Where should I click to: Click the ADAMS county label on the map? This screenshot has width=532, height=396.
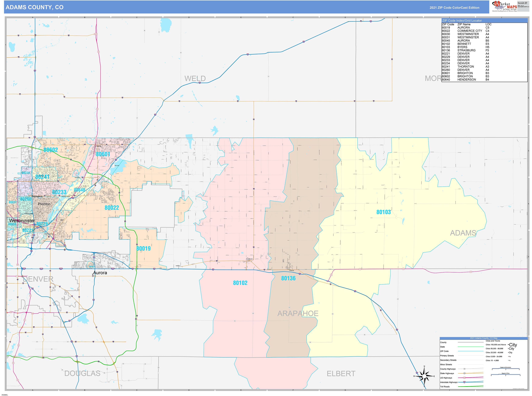(463, 233)
